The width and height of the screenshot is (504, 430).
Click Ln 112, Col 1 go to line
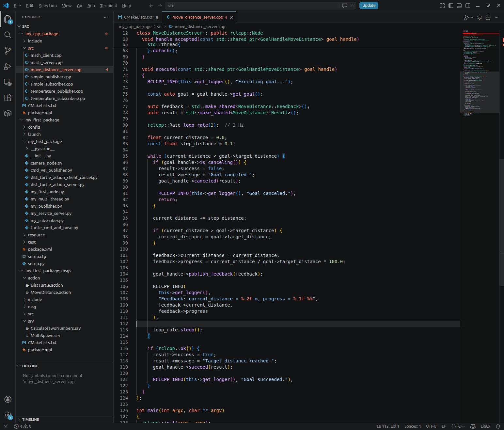(x=388, y=426)
